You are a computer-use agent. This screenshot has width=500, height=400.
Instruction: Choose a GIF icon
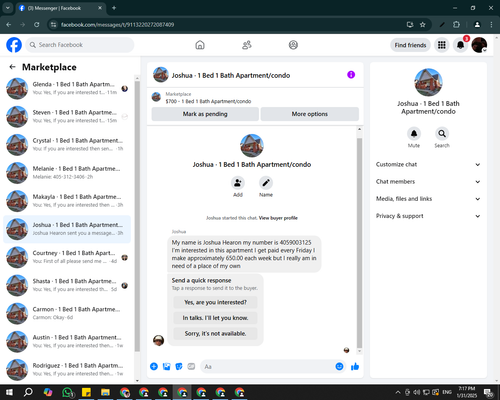coord(191,367)
